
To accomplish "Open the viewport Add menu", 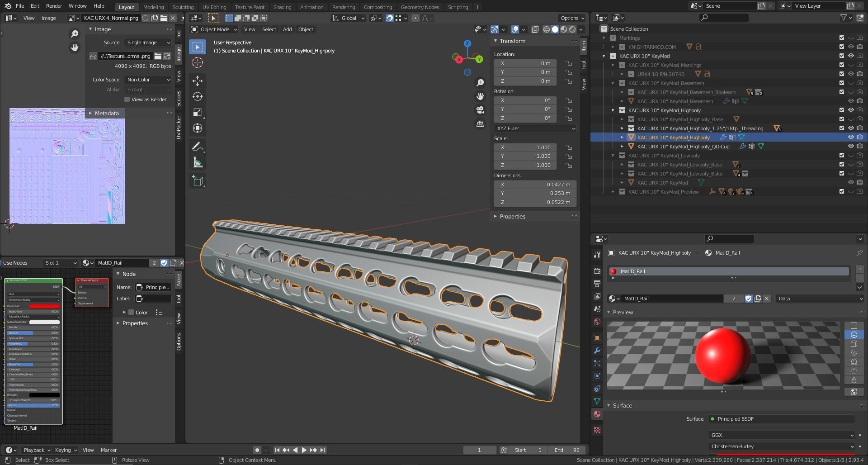I will [287, 29].
